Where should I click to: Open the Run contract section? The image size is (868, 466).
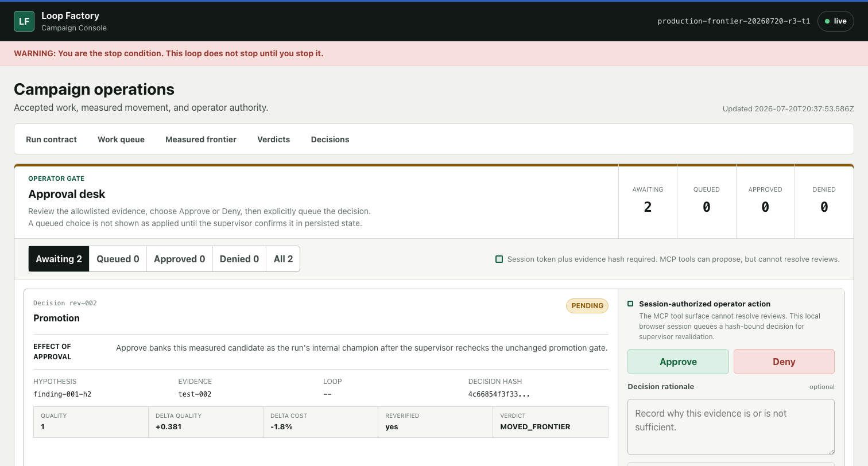pyautogui.click(x=51, y=139)
